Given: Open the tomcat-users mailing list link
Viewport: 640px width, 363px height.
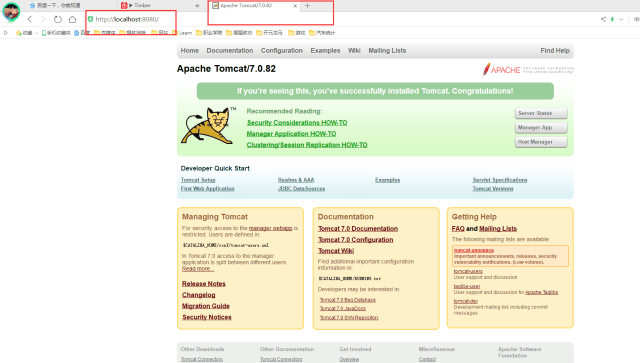Looking at the screenshot, I should [x=468, y=271].
